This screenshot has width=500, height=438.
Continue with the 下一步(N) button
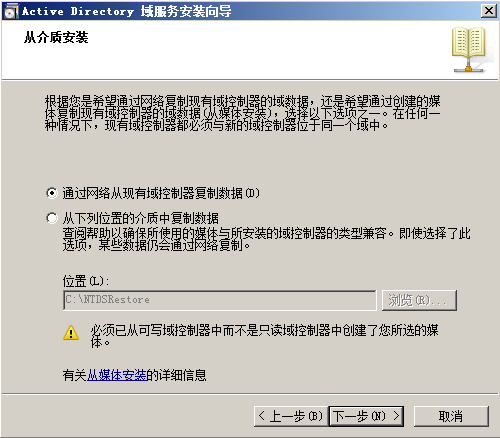pyautogui.click(x=366, y=416)
